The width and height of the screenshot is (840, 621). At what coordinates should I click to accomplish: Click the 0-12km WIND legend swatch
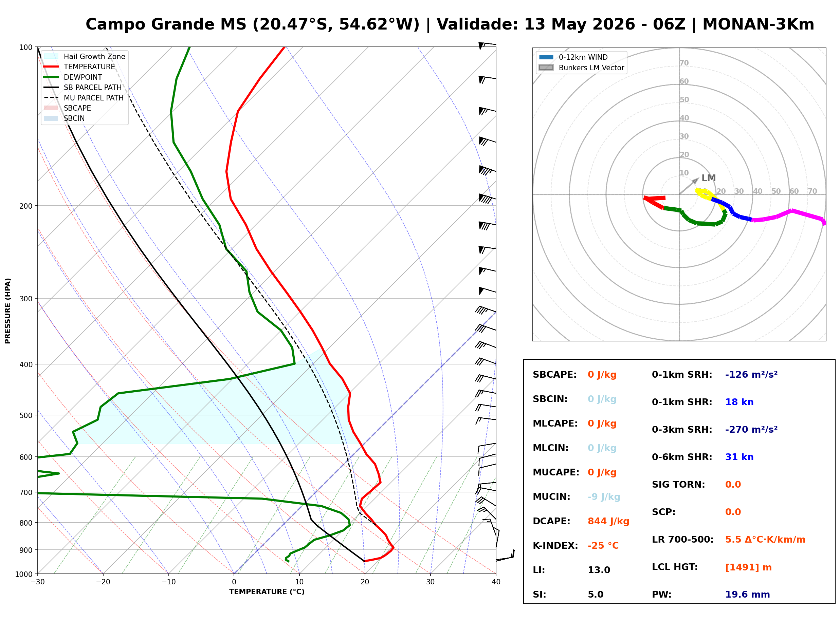(x=546, y=57)
